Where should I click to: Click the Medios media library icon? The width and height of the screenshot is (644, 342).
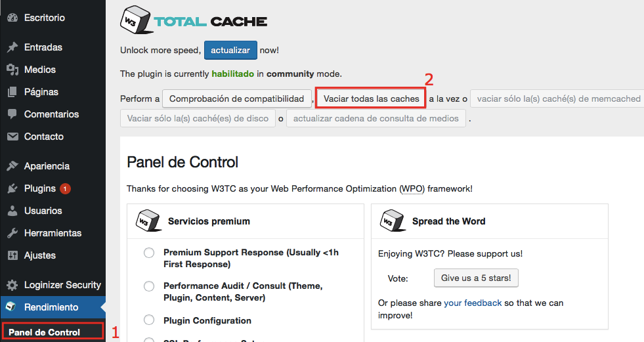click(12, 70)
